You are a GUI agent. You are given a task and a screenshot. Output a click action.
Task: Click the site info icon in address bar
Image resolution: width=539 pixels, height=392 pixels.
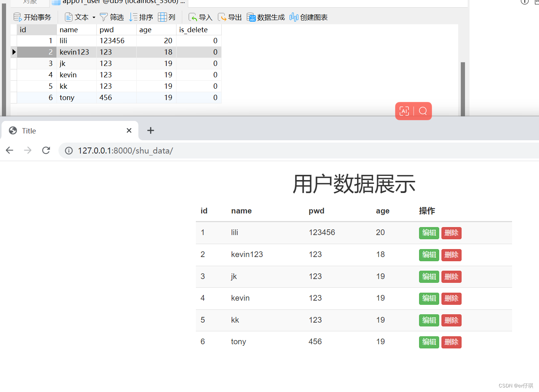pos(69,151)
